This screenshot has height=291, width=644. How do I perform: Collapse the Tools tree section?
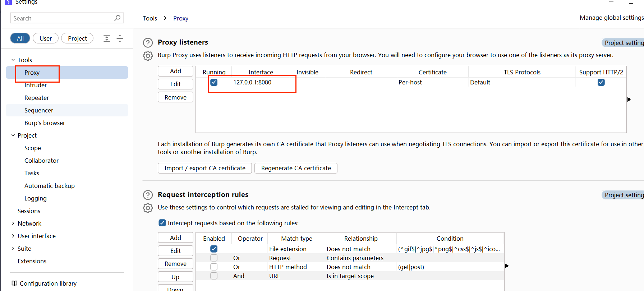[13, 60]
